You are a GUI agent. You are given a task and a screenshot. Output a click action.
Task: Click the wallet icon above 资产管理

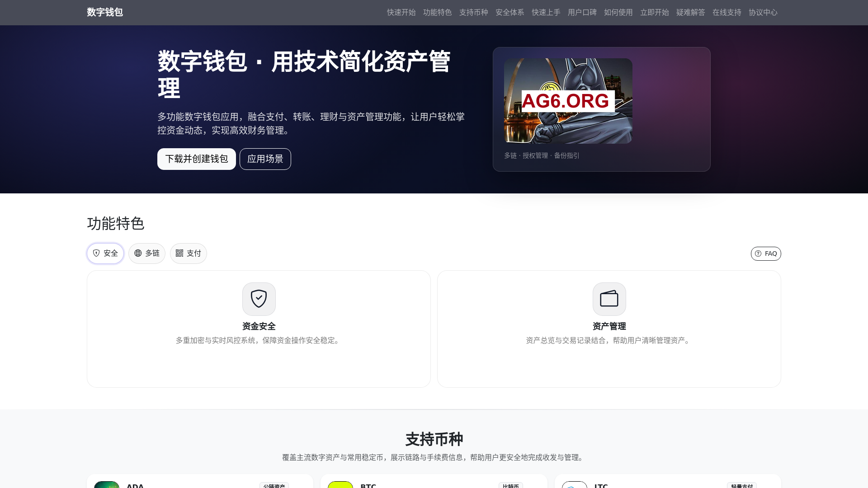point(609,299)
